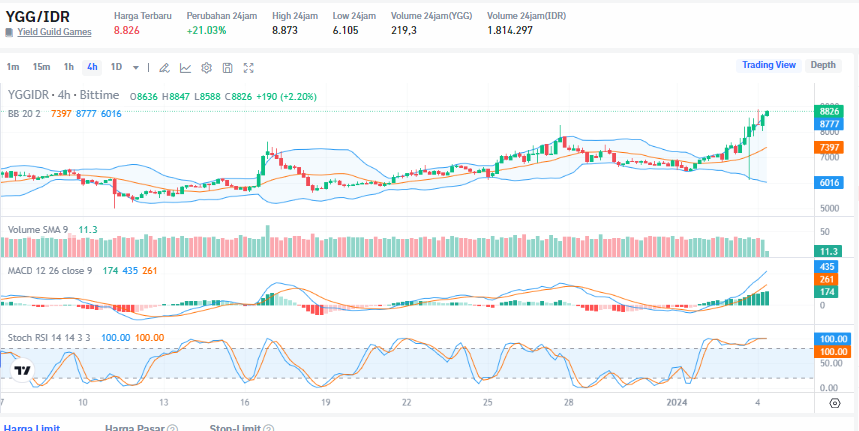859x431 pixels.
Task: Click the 261 signal value axis label
Action: (827, 279)
